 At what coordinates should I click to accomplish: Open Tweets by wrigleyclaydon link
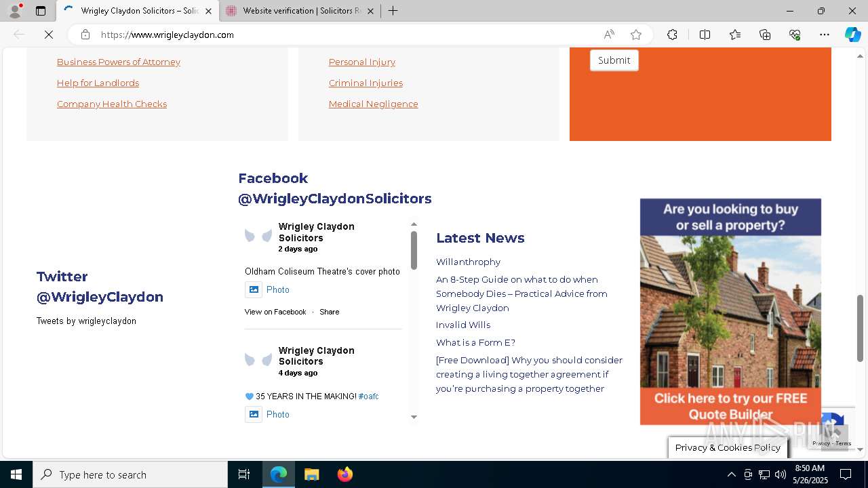point(86,321)
